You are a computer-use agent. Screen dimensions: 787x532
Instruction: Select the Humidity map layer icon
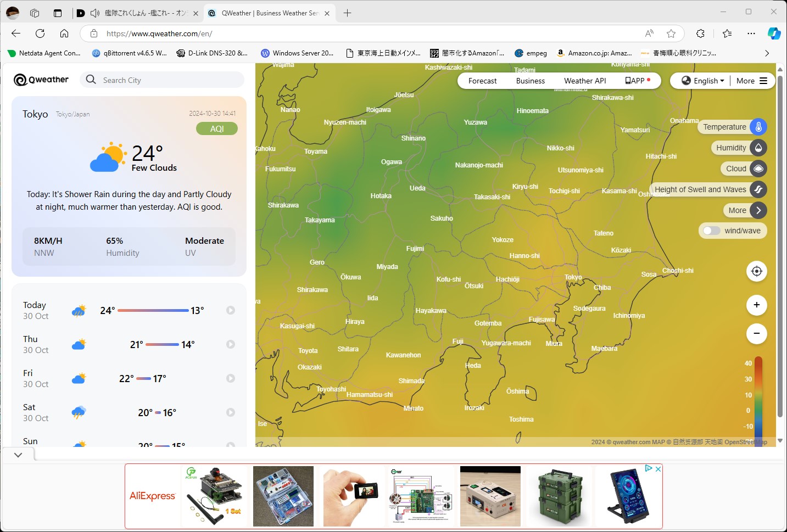click(x=758, y=148)
